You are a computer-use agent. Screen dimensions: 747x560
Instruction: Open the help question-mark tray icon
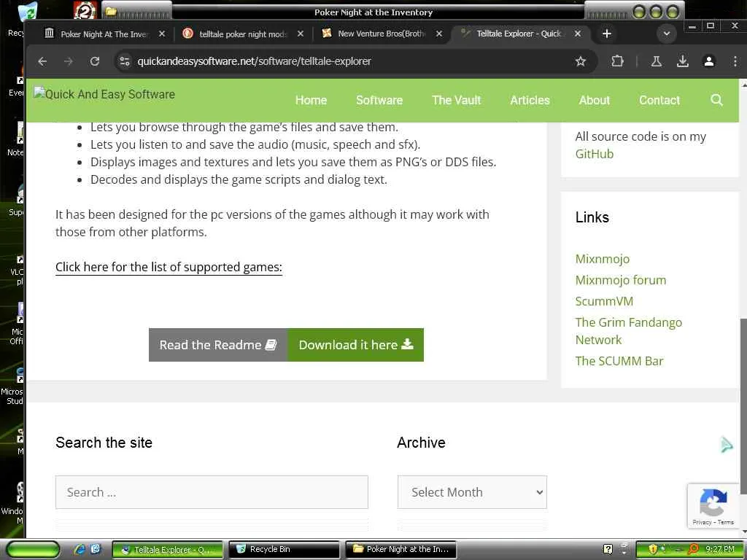(x=608, y=549)
